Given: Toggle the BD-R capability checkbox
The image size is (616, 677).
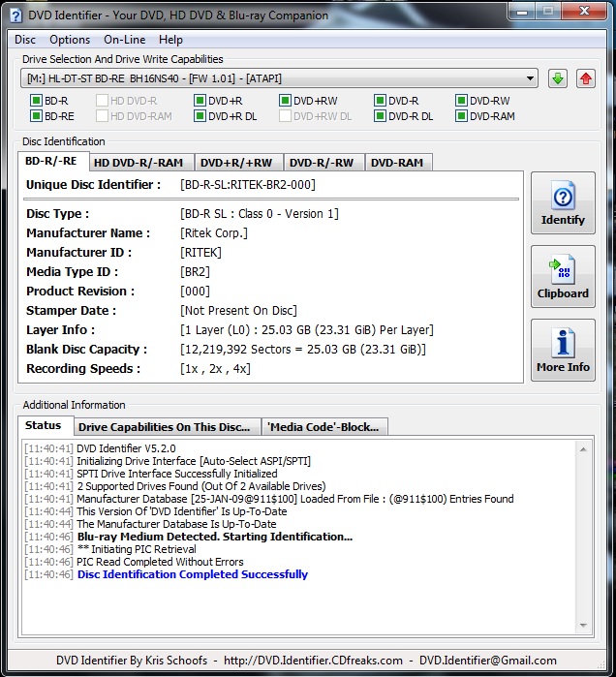Looking at the screenshot, I should [x=36, y=101].
